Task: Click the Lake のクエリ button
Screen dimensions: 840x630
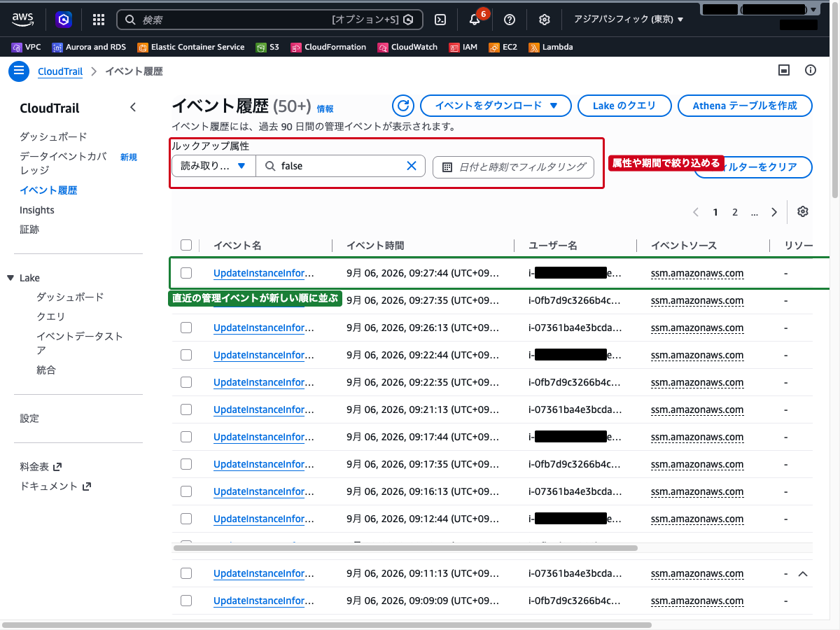Action: [x=624, y=106]
